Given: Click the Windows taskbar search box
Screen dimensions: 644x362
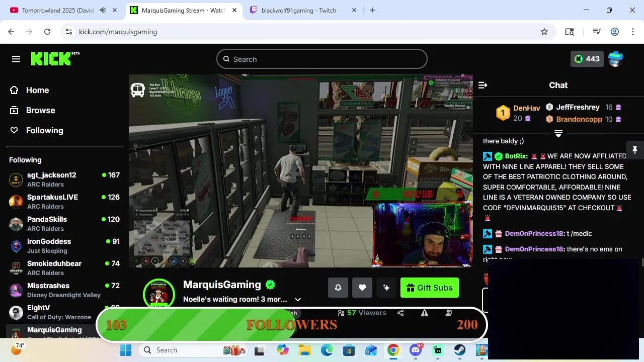Looking at the screenshot, I should point(194,350).
